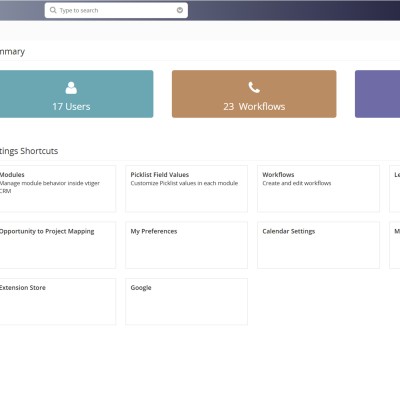
Task: Open the Picklist Field Values shortcut
Action: click(186, 189)
